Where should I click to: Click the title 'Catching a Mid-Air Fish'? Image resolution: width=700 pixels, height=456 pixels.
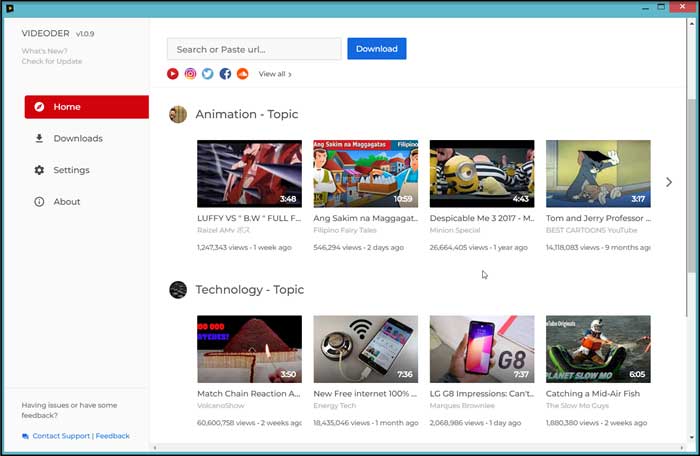coord(593,394)
